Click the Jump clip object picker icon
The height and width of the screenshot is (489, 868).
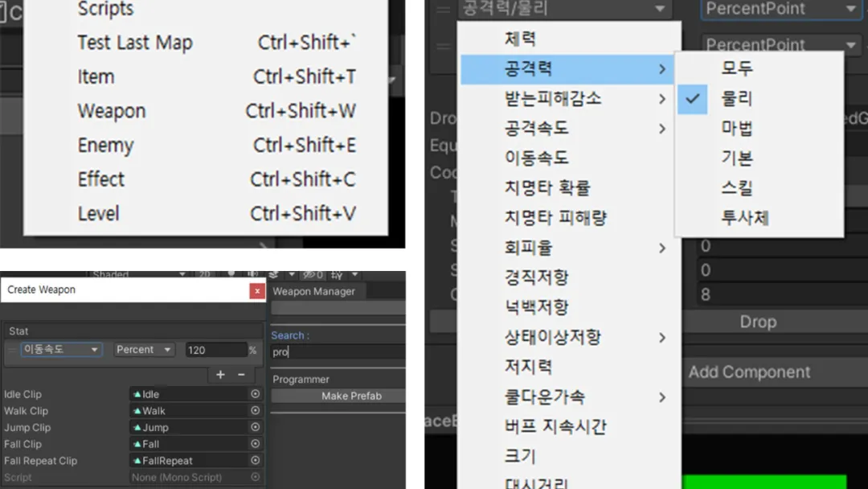click(x=256, y=427)
